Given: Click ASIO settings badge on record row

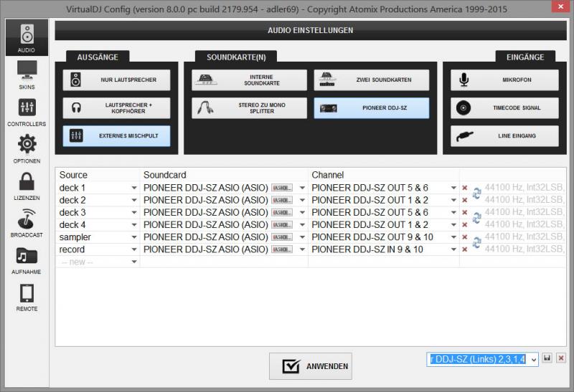Looking at the screenshot, I should click(281, 249).
